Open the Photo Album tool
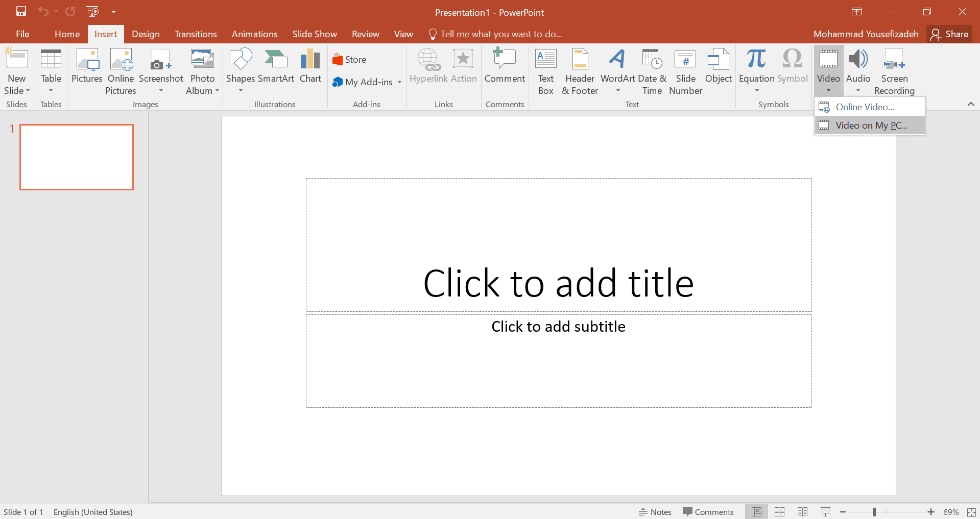 click(x=202, y=71)
